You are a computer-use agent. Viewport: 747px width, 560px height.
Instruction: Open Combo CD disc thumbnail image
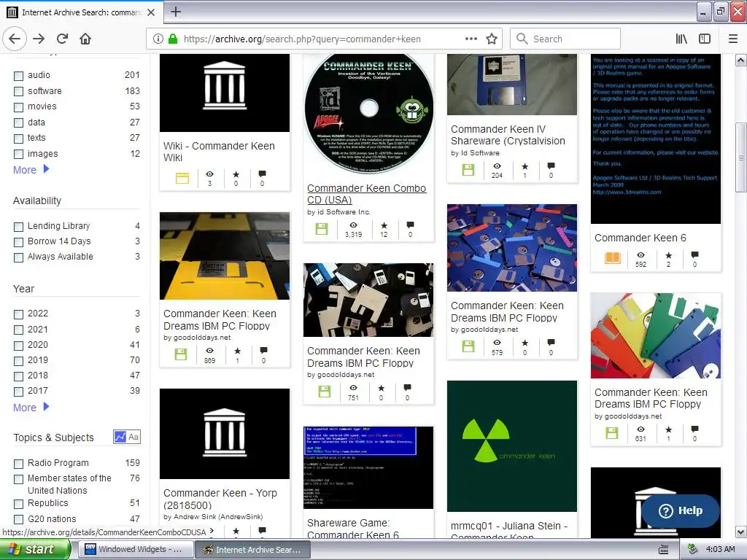click(368, 114)
